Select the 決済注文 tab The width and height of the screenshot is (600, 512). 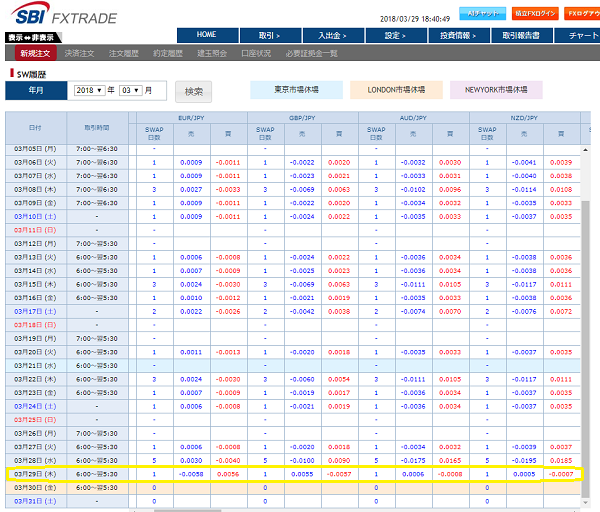click(x=80, y=53)
